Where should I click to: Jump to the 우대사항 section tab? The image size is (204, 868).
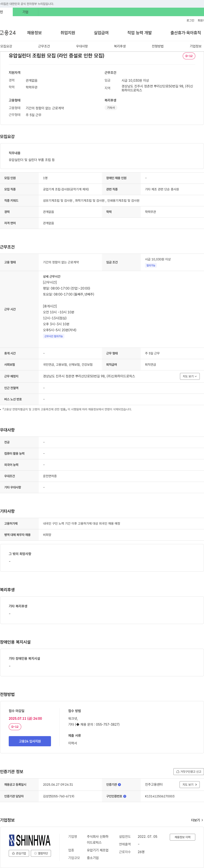point(82,46)
